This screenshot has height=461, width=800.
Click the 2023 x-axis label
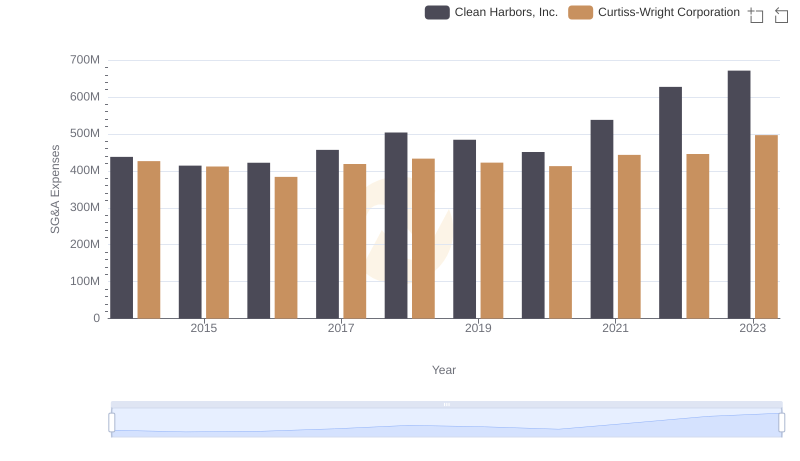click(x=753, y=328)
